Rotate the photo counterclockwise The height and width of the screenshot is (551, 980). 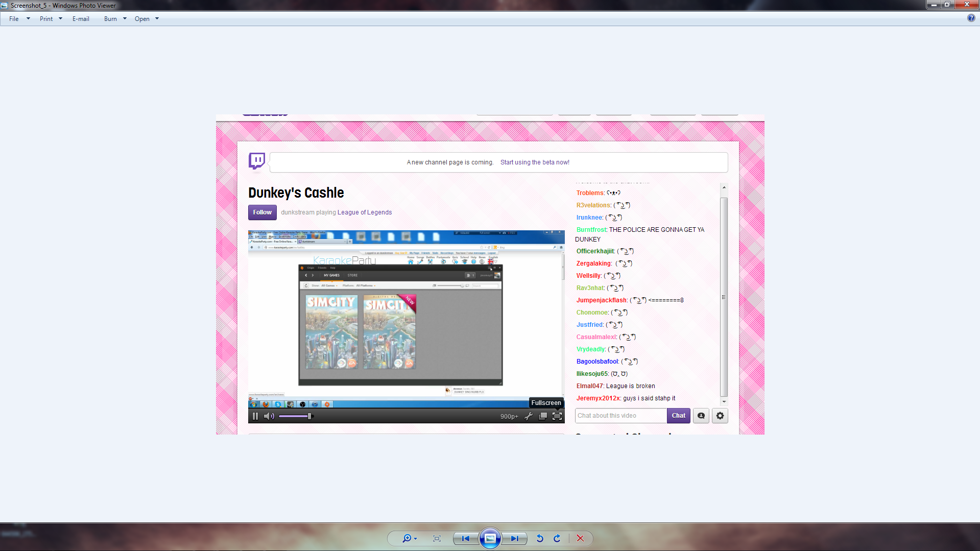click(540, 538)
